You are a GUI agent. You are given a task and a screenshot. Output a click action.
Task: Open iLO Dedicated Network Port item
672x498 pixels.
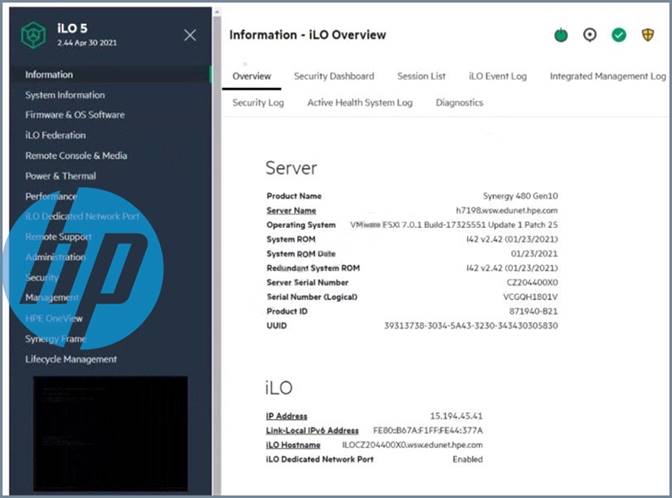point(82,216)
